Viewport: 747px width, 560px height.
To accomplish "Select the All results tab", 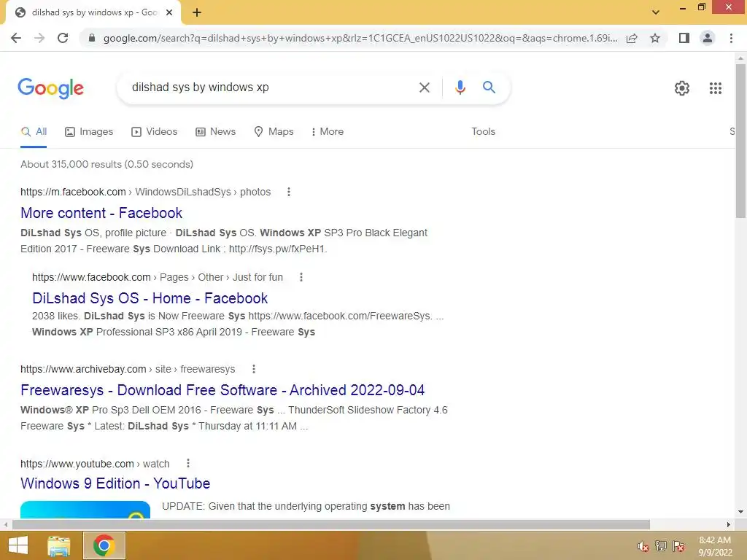I will pyautogui.click(x=34, y=132).
